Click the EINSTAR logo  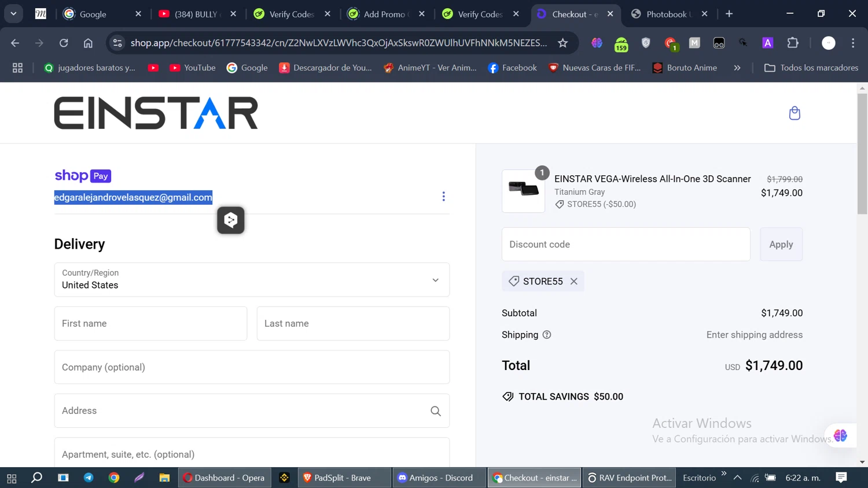156,113
